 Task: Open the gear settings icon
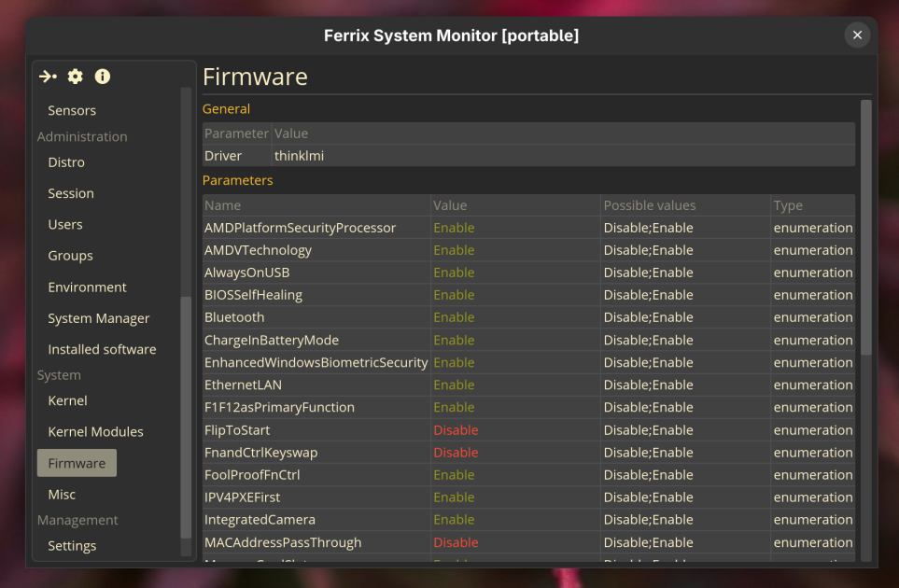click(x=75, y=77)
